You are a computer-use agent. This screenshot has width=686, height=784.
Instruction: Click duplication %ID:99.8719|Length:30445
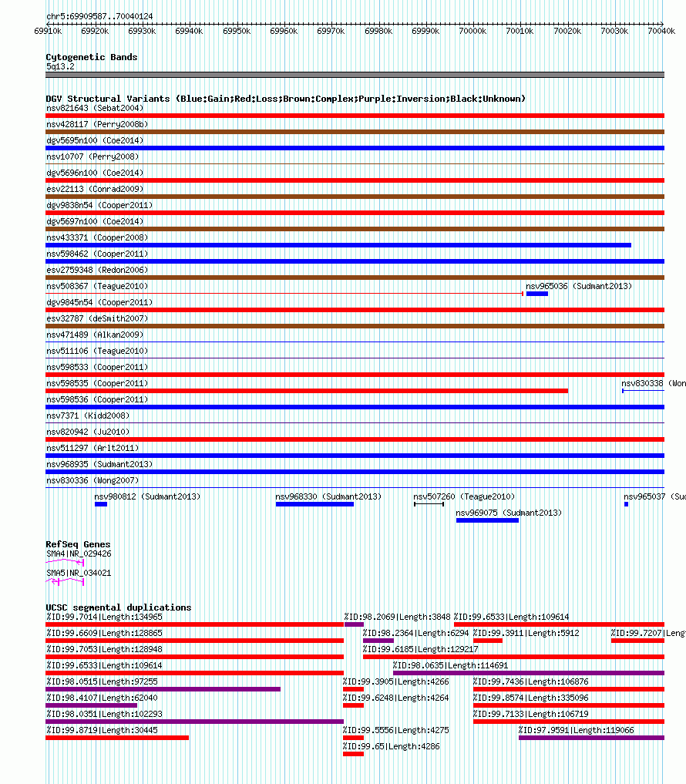pos(117,738)
